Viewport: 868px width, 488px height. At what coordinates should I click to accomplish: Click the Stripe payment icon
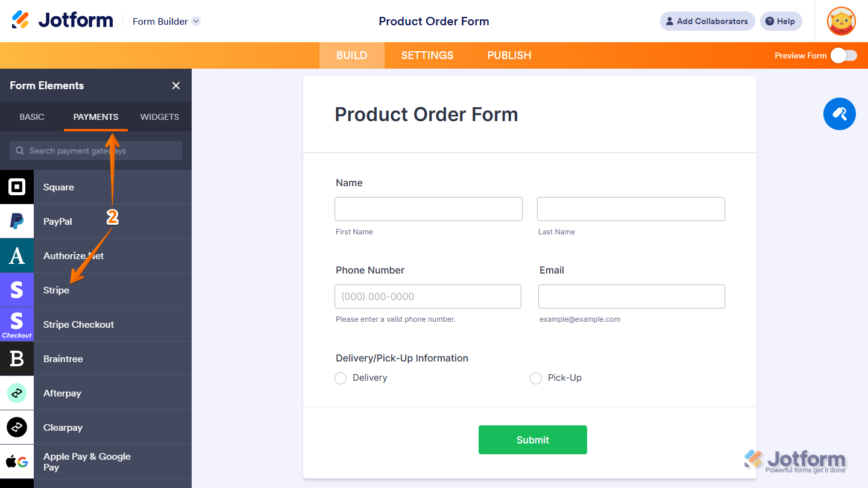[17, 290]
